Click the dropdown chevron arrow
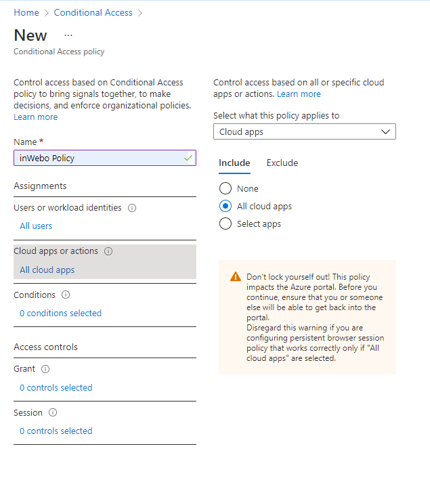Screen dimensions: 430x491 [385, 132]
